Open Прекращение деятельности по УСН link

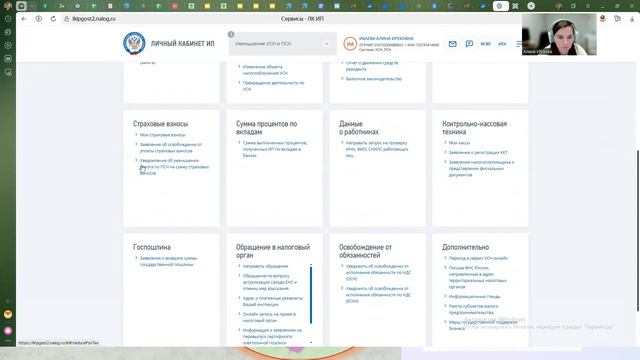pyautogui.click(x=273, y=86)
